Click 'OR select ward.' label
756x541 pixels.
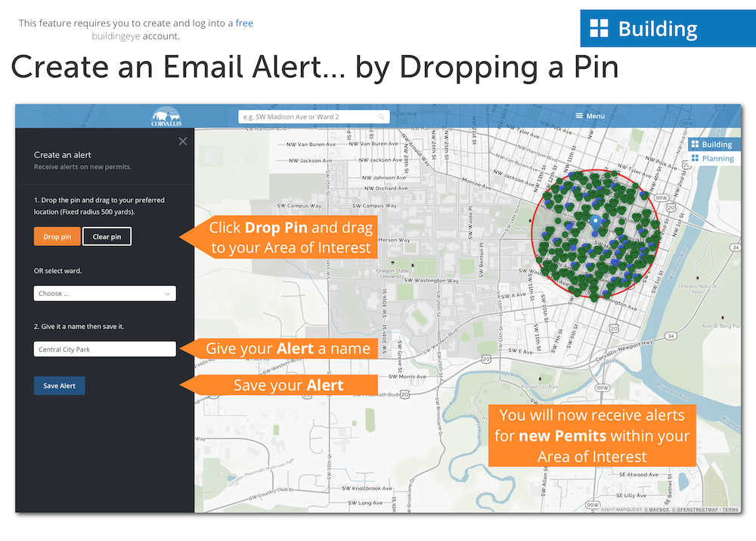click(x=58, y=271)
